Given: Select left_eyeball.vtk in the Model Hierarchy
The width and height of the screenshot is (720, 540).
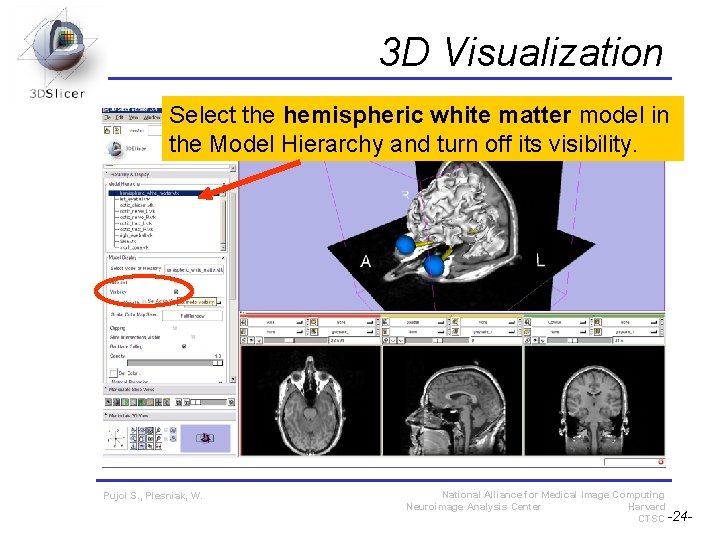Looking at the screenshot, I should pyautogui.click(x=135, y=199).
